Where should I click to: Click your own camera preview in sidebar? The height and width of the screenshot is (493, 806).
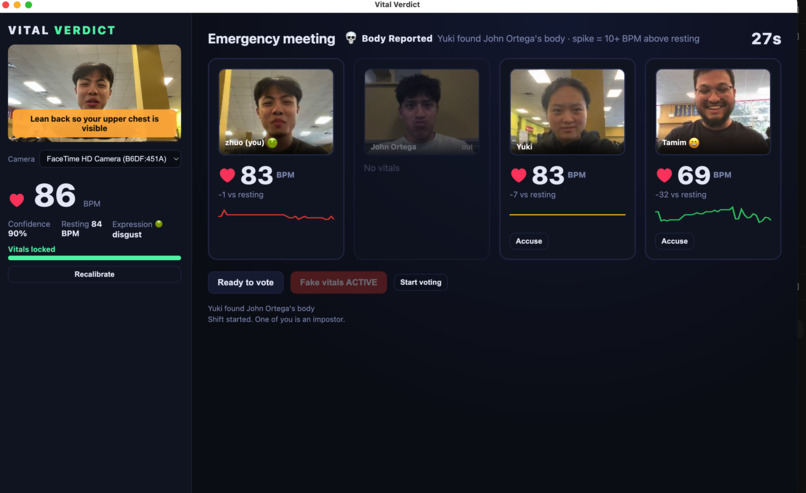tap(95, 93)
